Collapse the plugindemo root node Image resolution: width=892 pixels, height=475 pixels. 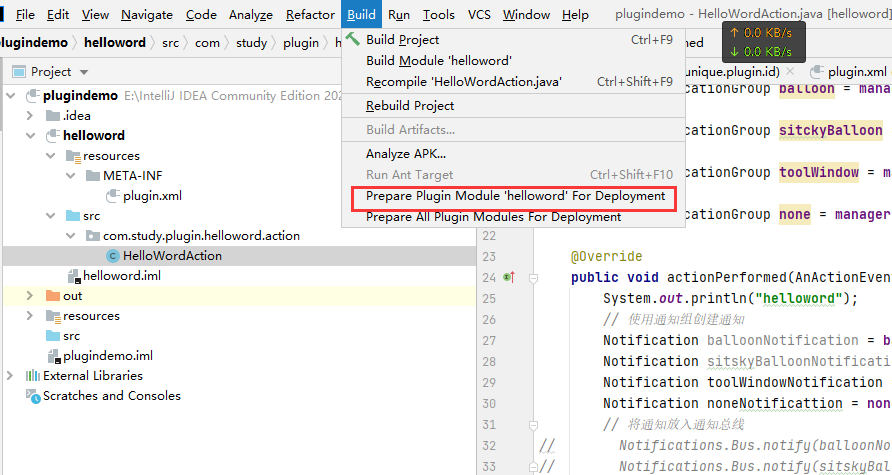tap(10, 96)
